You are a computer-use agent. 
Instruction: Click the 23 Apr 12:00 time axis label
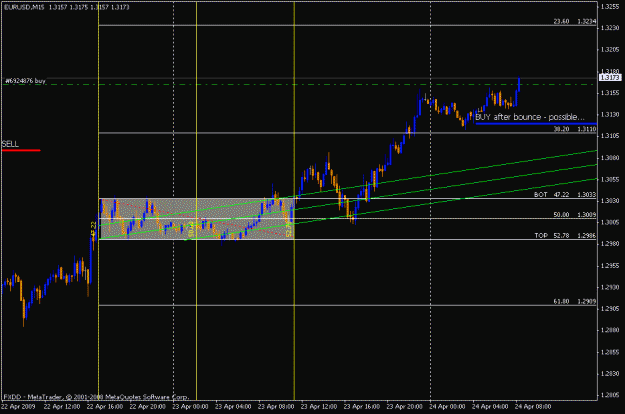(x=319, y=407)
